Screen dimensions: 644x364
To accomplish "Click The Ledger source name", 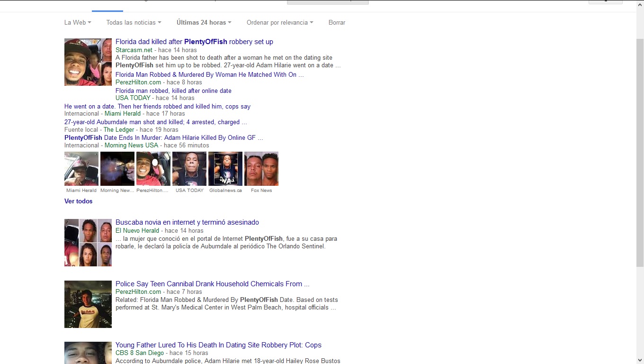I will coord(119,129).
